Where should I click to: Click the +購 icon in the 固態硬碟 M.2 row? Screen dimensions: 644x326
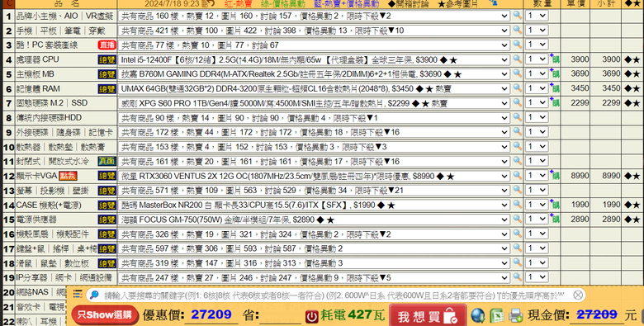click(555, 102)
